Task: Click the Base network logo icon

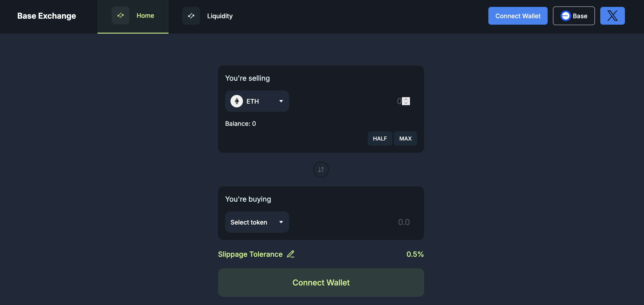Action: [566, 16]
